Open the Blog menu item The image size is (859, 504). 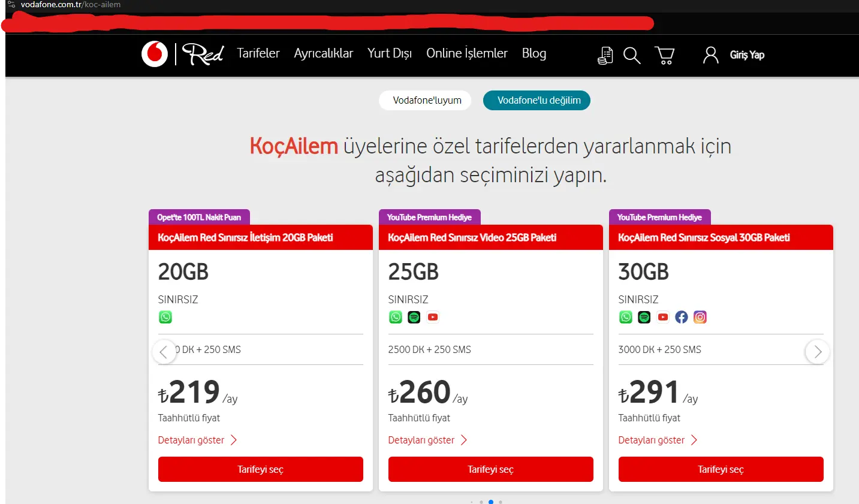[534, 53]
